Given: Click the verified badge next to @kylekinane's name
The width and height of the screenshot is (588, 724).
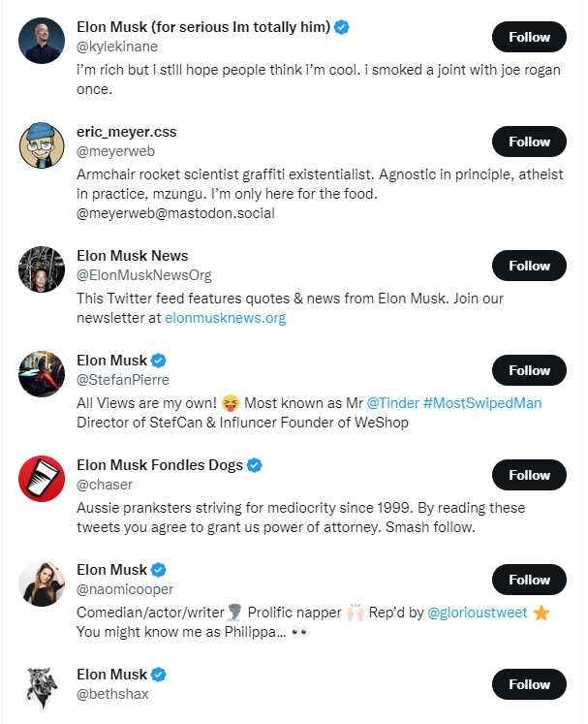Looking at the screenshot, I should pos(342,27).
